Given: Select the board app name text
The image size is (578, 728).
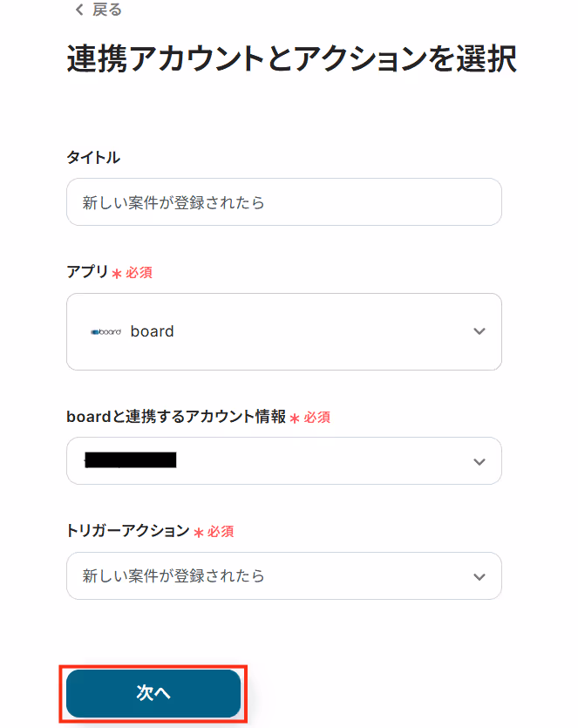Looking at the screenshot, I should 153,331.
